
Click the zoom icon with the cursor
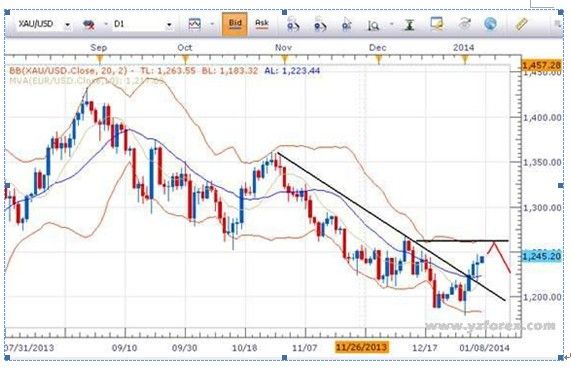pos(346,25)
